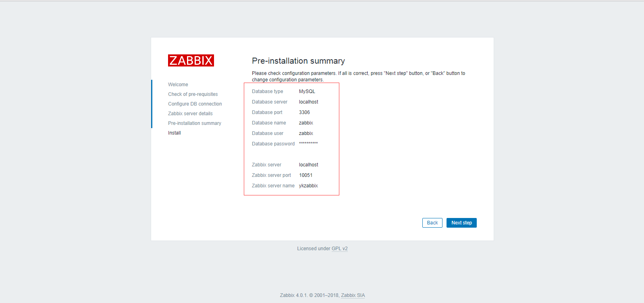Click the Next step button
Image resolution: width=644 pixels, height=303 pixels.
pyautogui.click(x=461, y=223)
